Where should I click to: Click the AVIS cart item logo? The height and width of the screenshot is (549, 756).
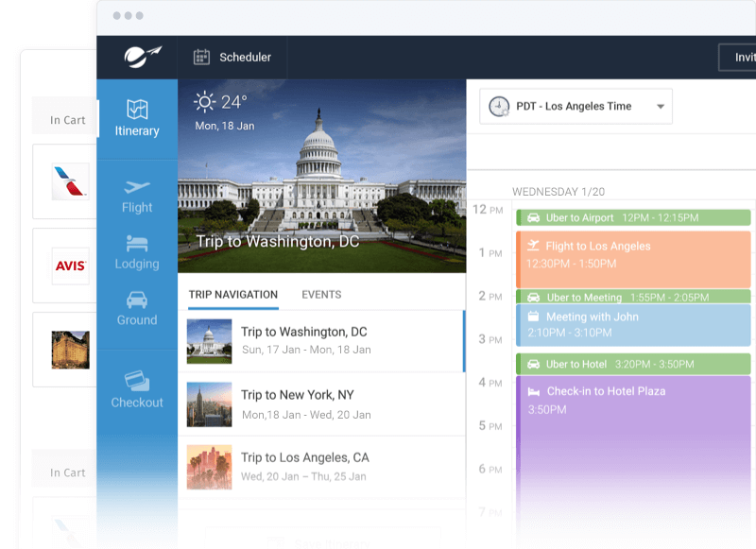[71, 266]
